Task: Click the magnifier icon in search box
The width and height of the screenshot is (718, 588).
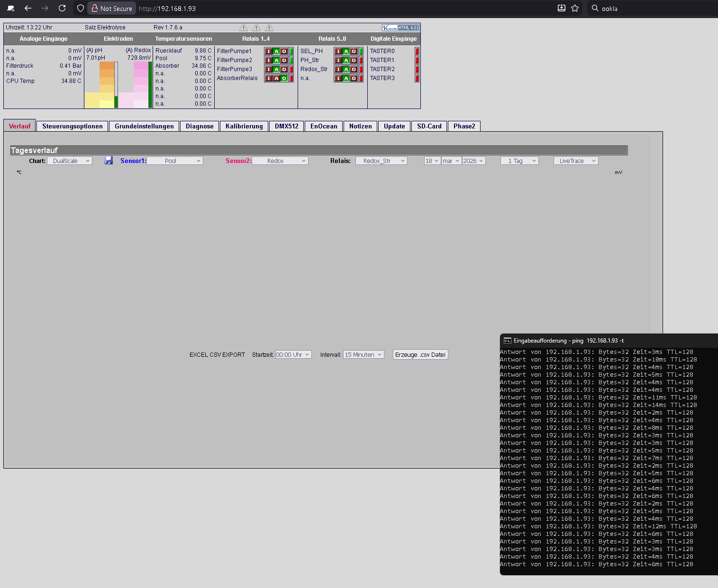Action: coord(595,8)
